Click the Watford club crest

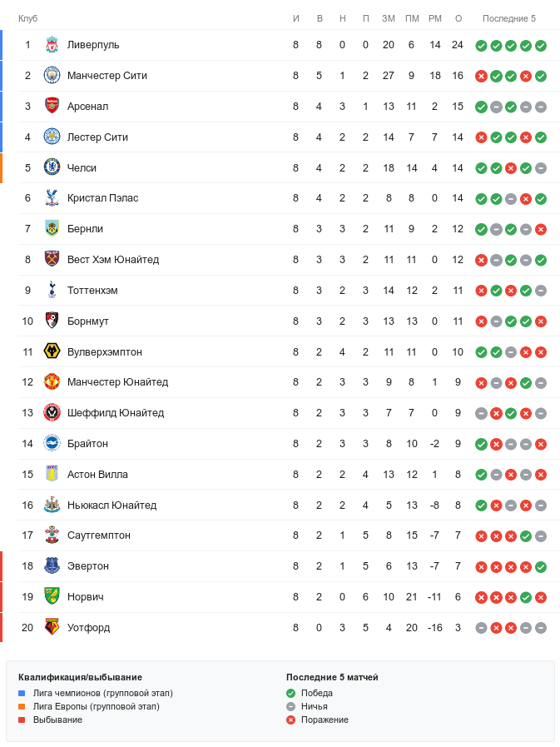point(52,627)
